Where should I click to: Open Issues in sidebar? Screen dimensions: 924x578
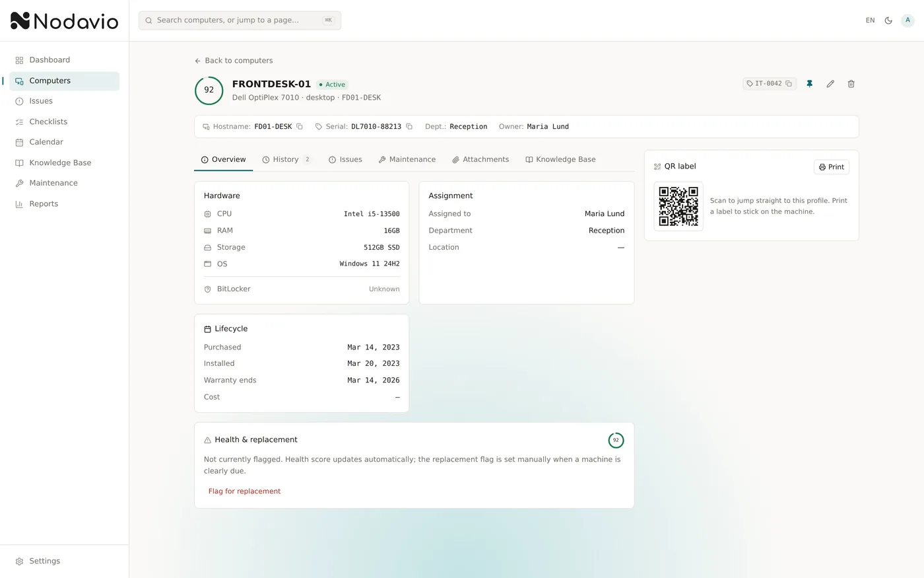(x=64, y=101)
